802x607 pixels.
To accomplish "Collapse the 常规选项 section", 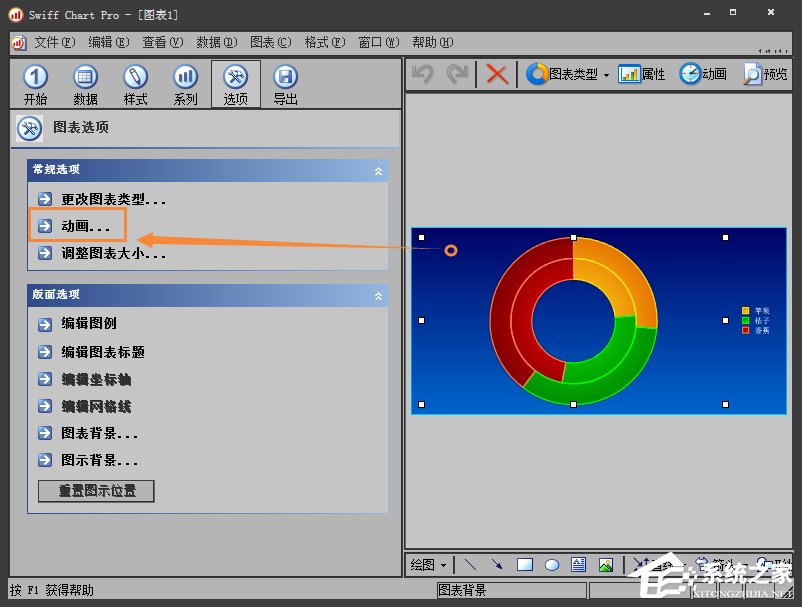I will point(378,170).
